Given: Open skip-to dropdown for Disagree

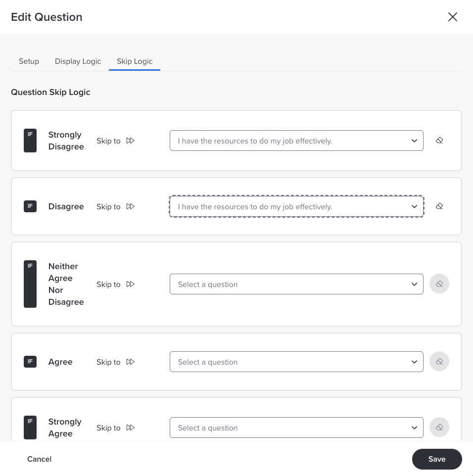Looking at the screenshot, I should click(x=296, y=206).
